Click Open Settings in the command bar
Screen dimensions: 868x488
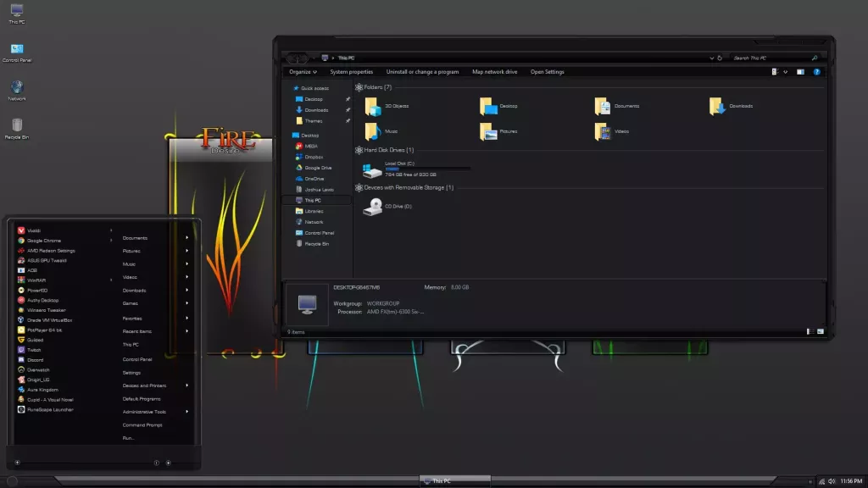click(x=547, y=71)
